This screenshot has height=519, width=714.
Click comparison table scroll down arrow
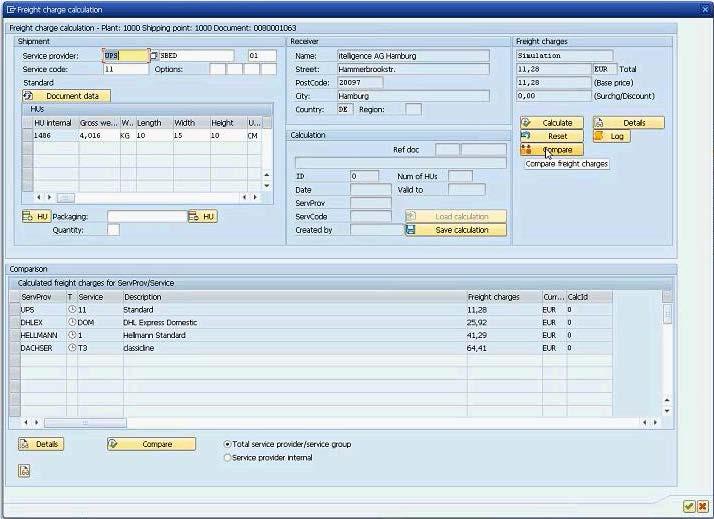point(667,411)
